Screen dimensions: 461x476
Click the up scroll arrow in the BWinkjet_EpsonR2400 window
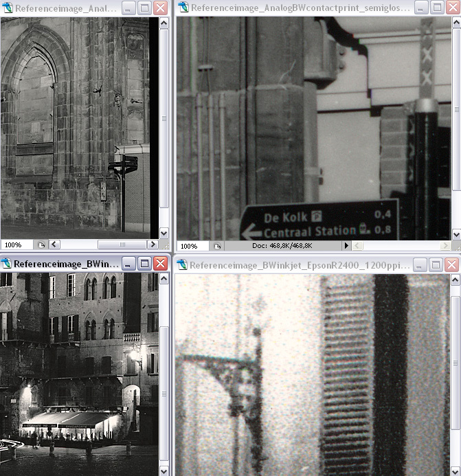tap(455, 280)
